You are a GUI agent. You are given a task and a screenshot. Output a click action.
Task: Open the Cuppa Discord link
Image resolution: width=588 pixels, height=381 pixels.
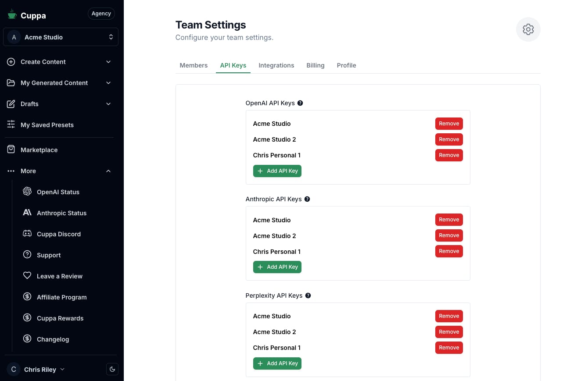(x=58, y=234)
